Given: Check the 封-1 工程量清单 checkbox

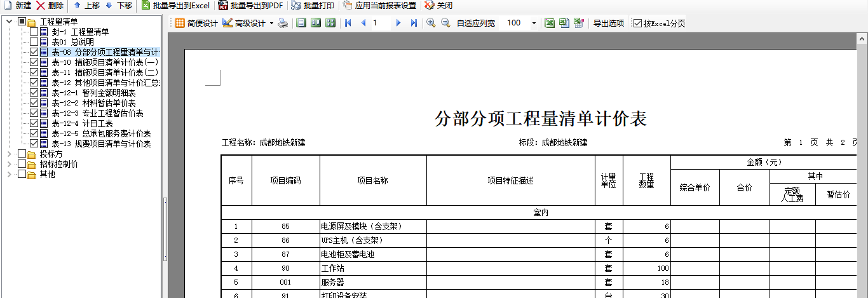Looking at the screenshot, I should [34, 32].
